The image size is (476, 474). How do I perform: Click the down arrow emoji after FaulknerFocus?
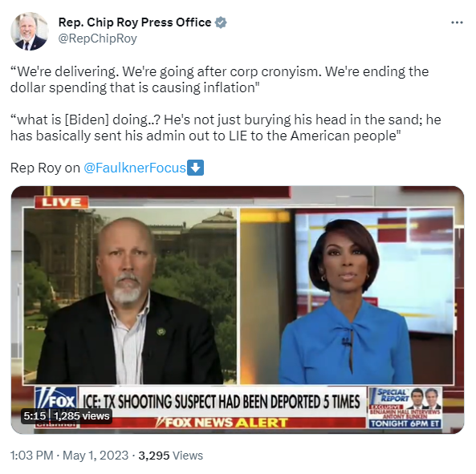(195, 168)
